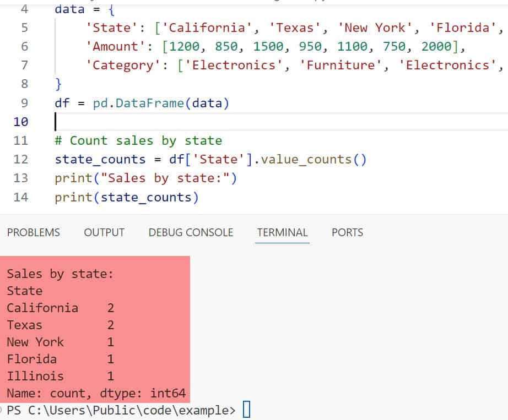Show the PORTS tab
The height and width of the screenshot is (420, 508).
(347, 232)
